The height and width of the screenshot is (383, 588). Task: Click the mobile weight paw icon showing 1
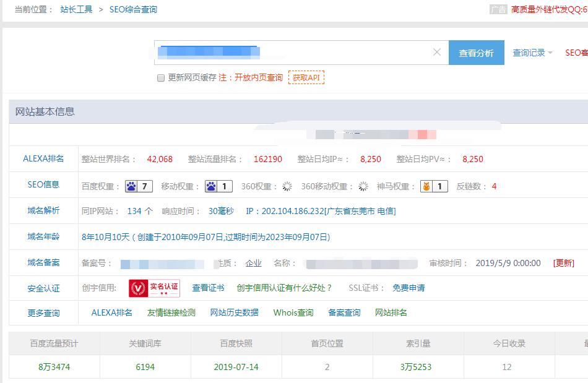[212, 186]
